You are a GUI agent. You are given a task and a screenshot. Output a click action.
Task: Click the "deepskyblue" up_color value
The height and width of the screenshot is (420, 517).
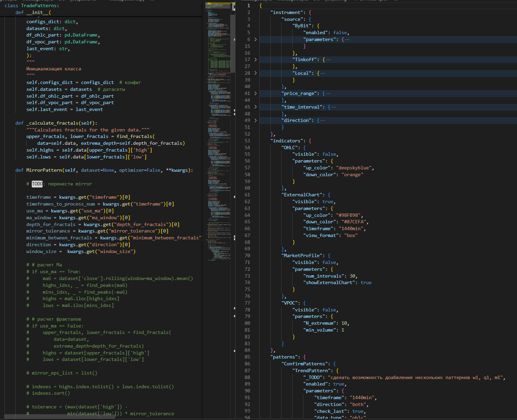[x=355, y=168]
